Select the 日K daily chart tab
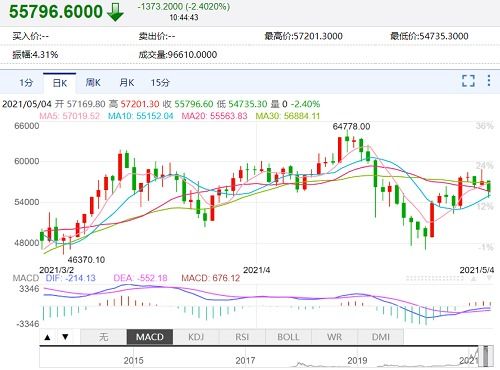500x370 pixels. [x=60, y=83]
